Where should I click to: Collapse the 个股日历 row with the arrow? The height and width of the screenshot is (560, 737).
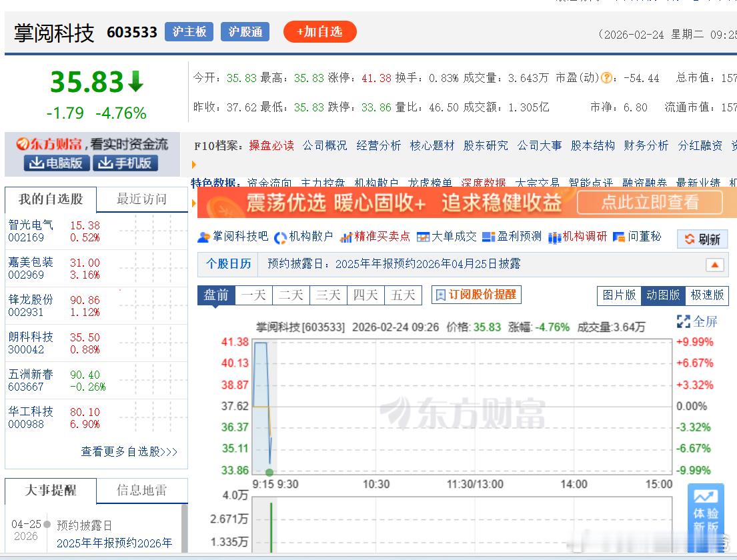click(715, 264)
